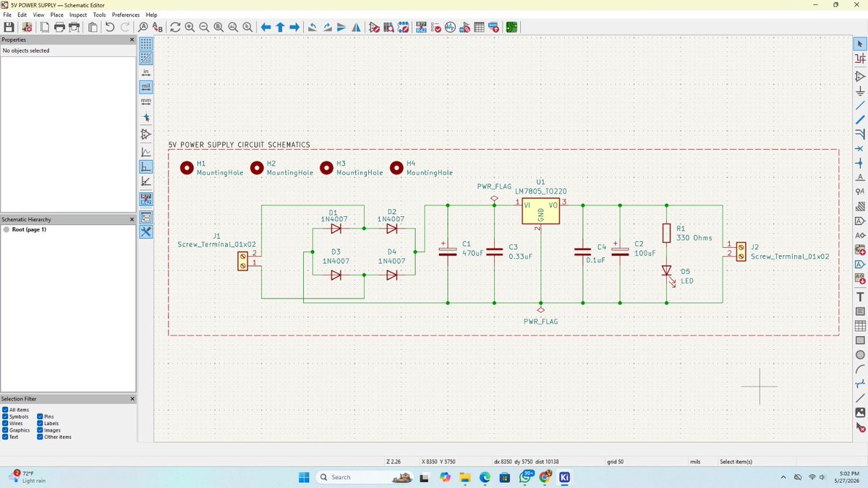Toggle grid display on left toolbar
Viewport: 868px width, 488px height.
pyautogui.click(x=145, y=43)
